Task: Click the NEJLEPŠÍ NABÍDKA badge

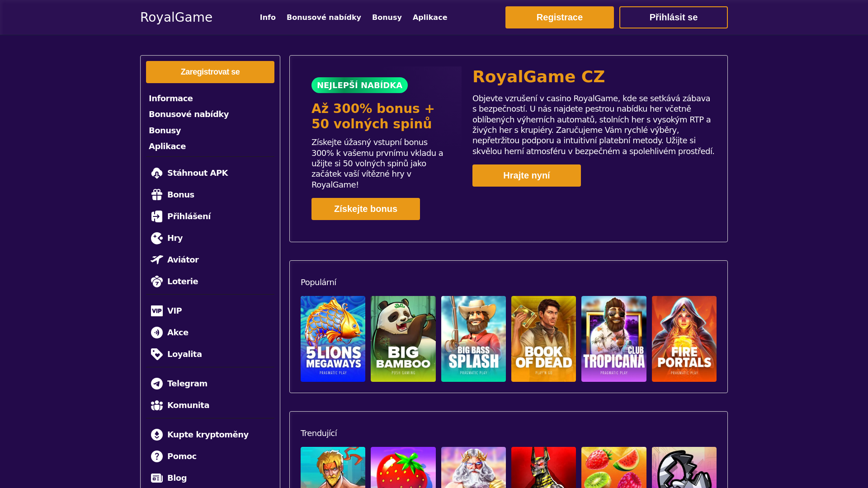Action: click(359, 85)
